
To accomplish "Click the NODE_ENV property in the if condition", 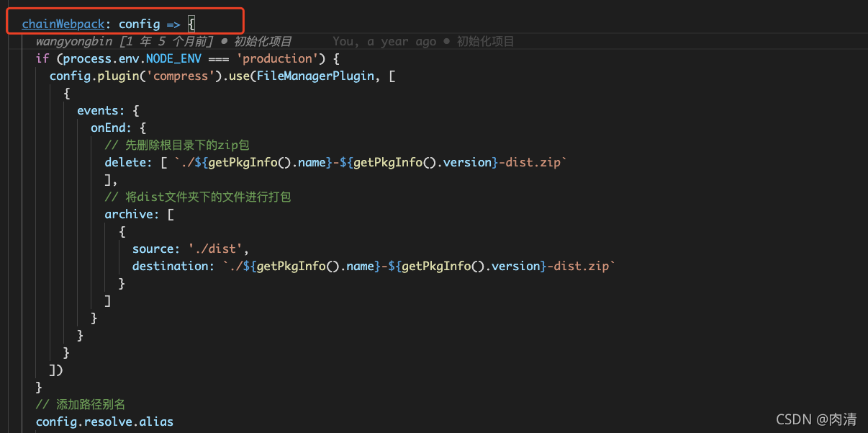I will [x=175, y=58].
